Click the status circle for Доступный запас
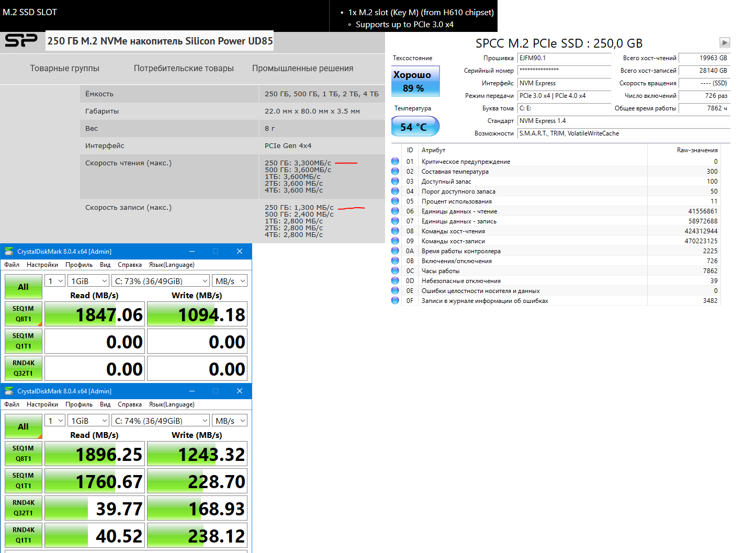 point(395,181)
